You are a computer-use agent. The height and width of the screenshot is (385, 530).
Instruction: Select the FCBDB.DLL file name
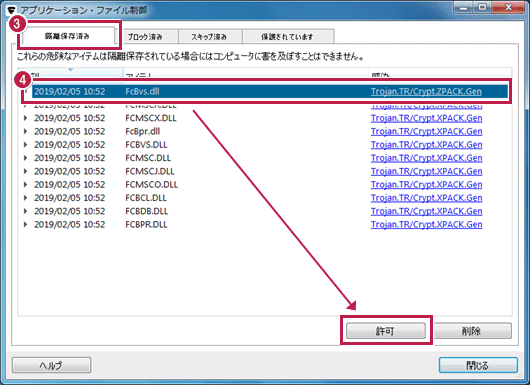147,211
